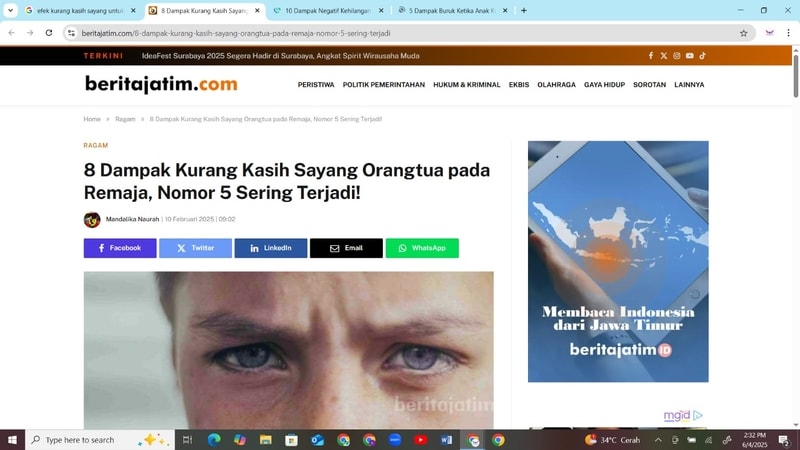
Task: Open the GAYA HIDUP menu
Action: click(x=605, y=85)
